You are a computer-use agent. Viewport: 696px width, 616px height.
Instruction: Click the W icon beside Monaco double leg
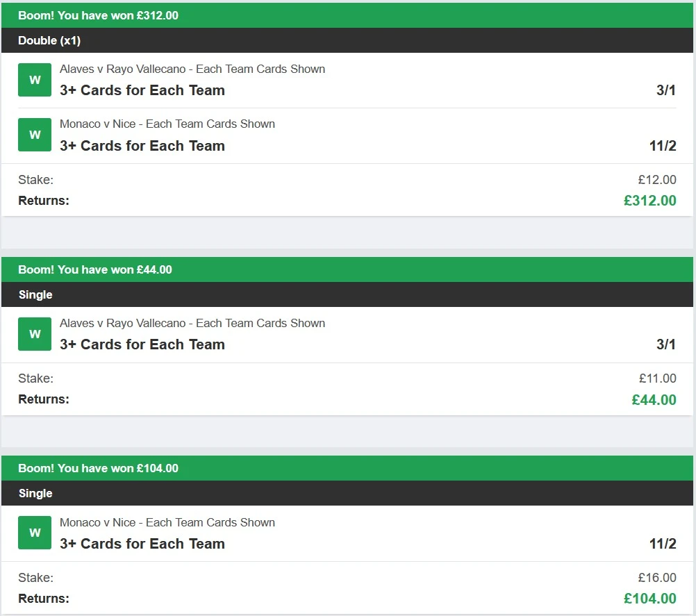tap(35, 135)
